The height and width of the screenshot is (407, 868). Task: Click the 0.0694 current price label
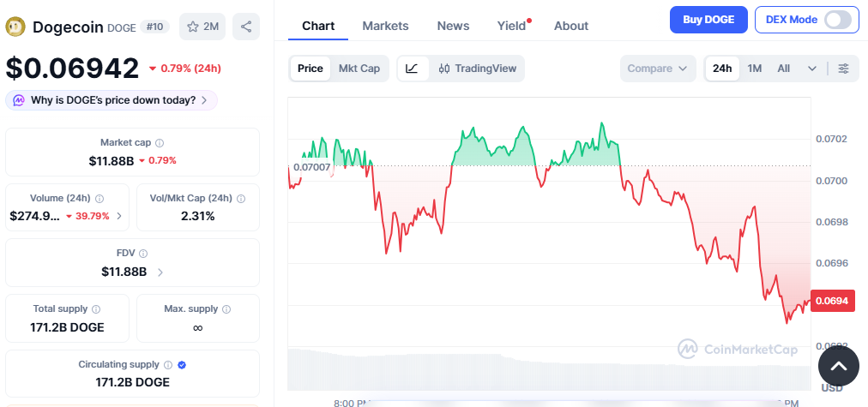832,301
